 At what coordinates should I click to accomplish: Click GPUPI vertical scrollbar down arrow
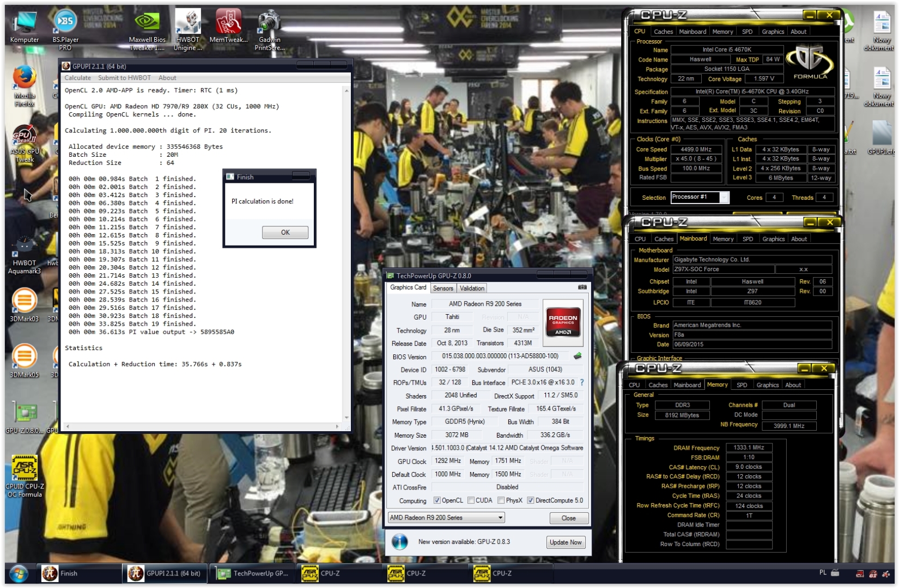click(346, 418)
